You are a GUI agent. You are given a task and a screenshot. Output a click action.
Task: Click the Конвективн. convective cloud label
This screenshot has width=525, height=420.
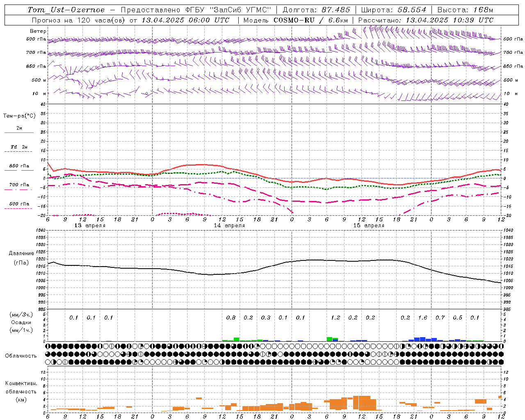[21, 383]
